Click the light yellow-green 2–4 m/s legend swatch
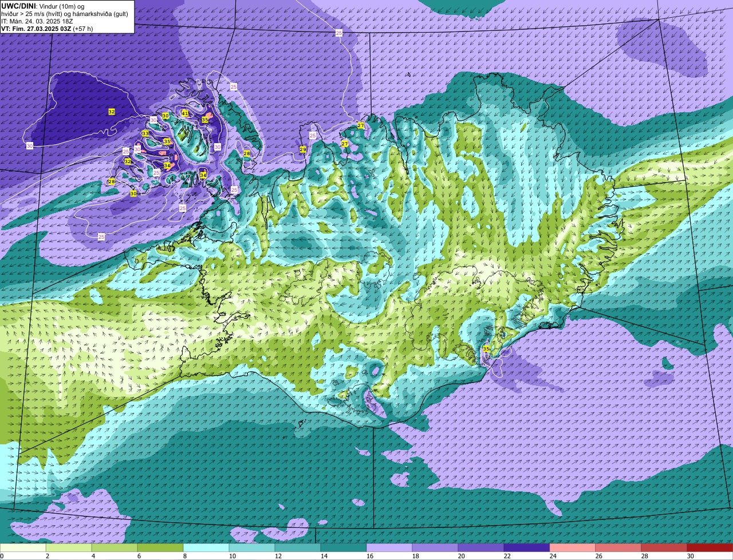Screen dimensions: 733x560 (69, 548)
